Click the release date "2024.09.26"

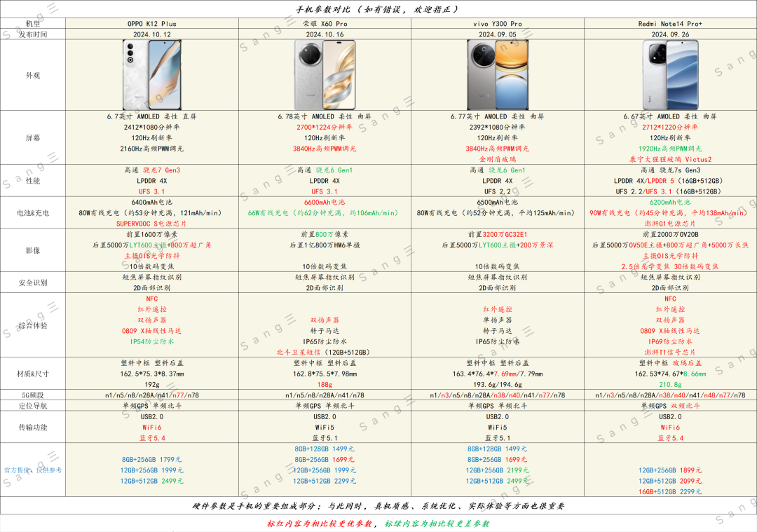point(671,34)
